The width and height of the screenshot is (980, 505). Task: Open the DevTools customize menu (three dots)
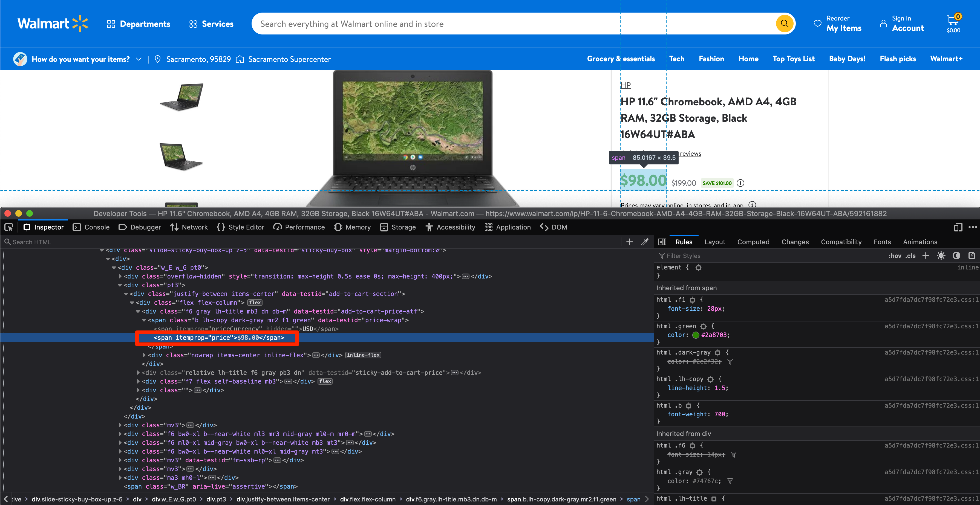click(973, 227)
